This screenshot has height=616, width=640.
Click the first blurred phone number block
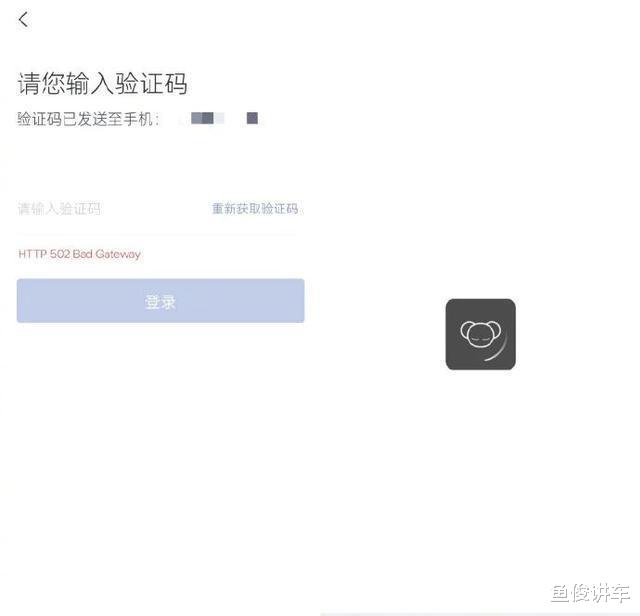pyautogui.click(x=202, y=118)
